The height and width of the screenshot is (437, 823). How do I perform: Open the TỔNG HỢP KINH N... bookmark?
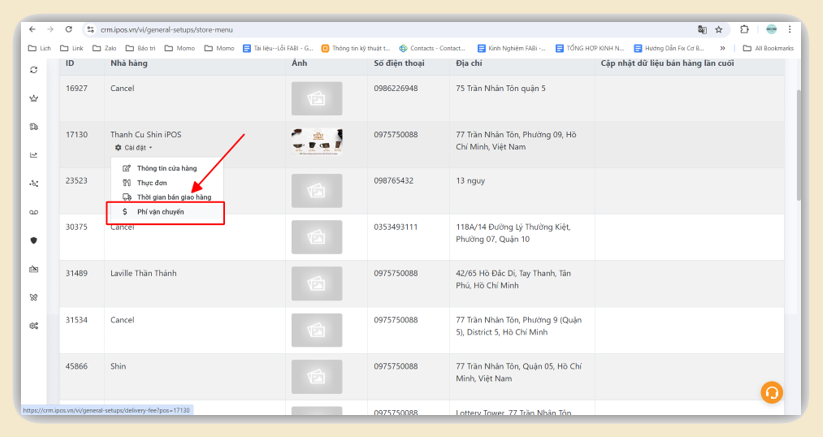tap(590, 48)
